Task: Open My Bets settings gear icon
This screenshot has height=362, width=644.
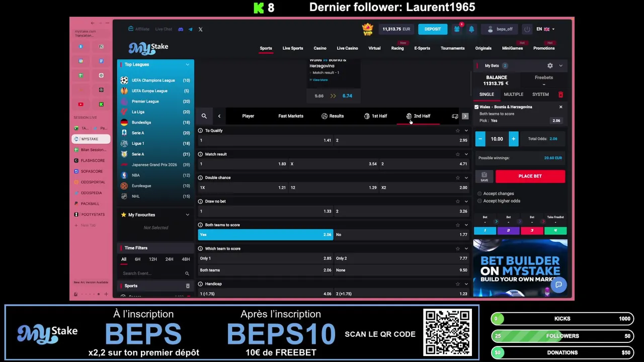Action: [550, 65]
